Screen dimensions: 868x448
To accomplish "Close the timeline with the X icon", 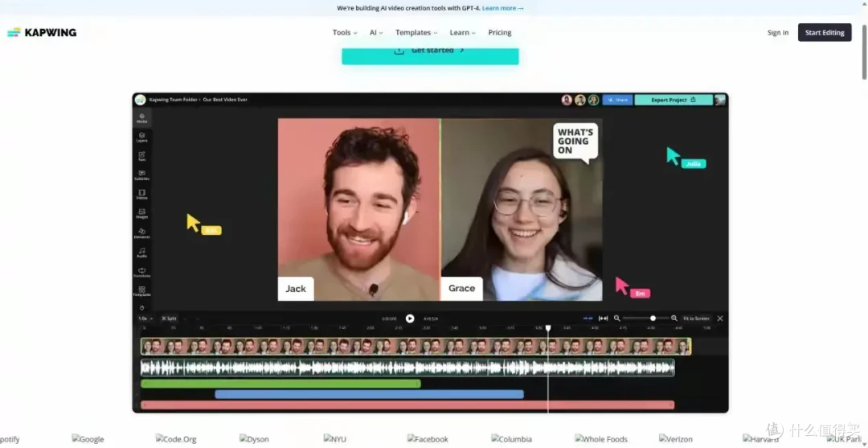I will click(x=720, y=319).
